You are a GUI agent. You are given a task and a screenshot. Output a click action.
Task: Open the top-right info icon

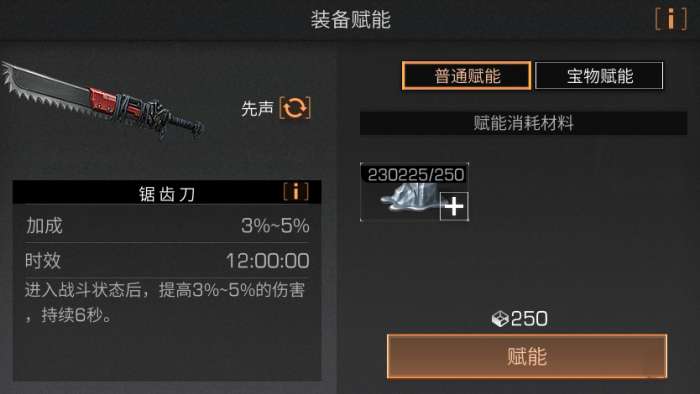point(671,20)
